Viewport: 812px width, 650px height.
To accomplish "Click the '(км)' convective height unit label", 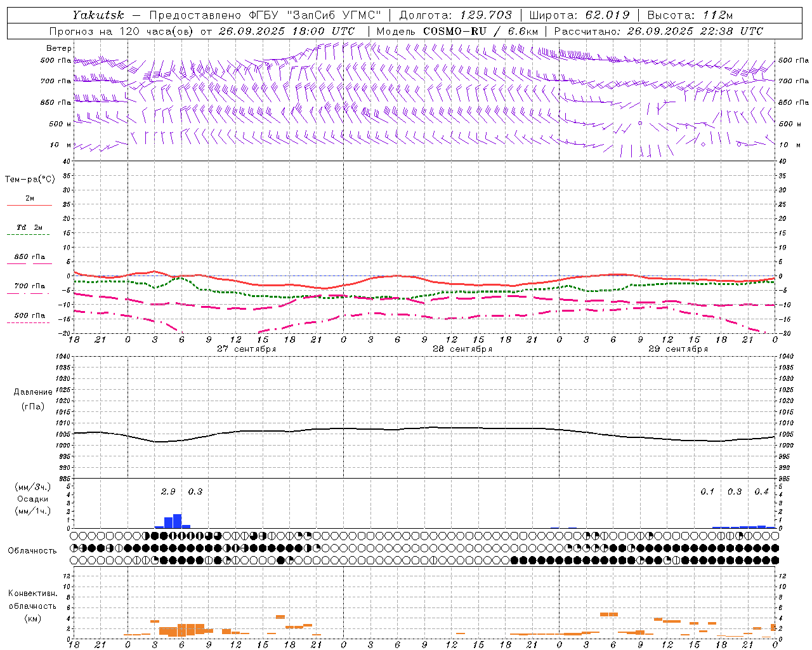I will coord(32,618).
